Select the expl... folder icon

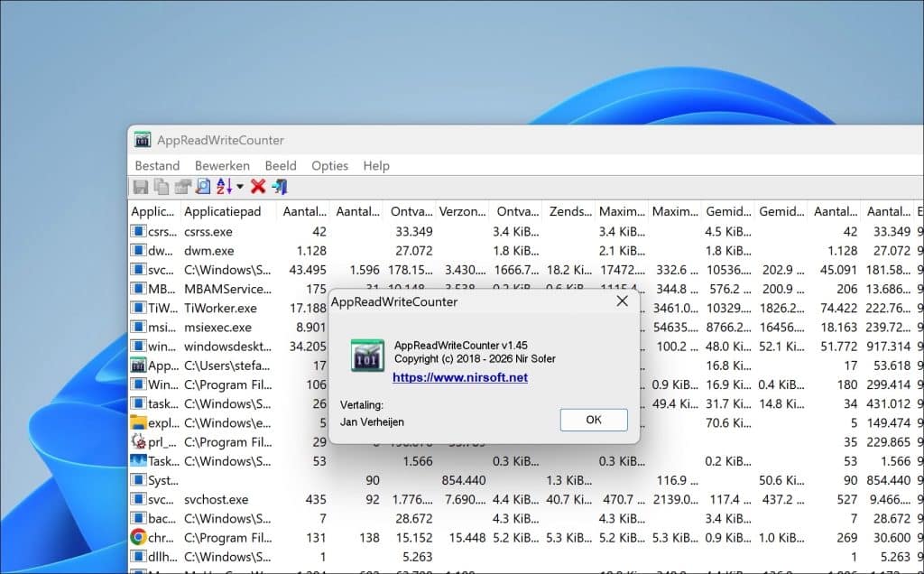(138, 422)
